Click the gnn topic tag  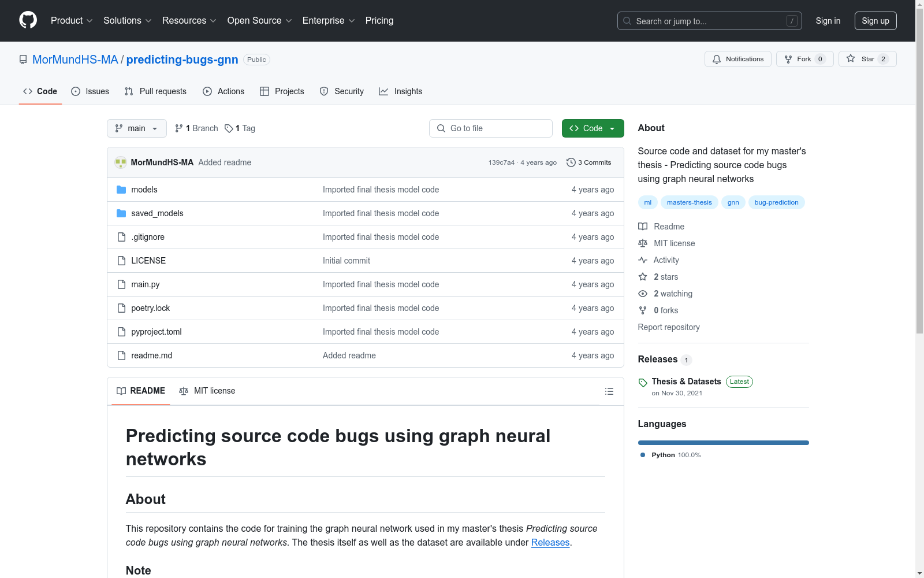tap(733, 202)
